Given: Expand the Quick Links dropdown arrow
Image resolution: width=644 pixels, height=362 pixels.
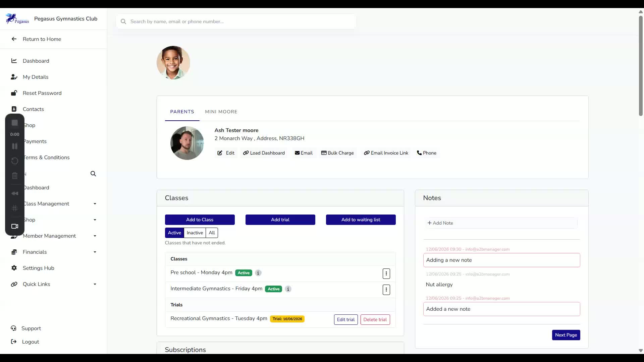Looking at the screenshot, I should point(95,284).
